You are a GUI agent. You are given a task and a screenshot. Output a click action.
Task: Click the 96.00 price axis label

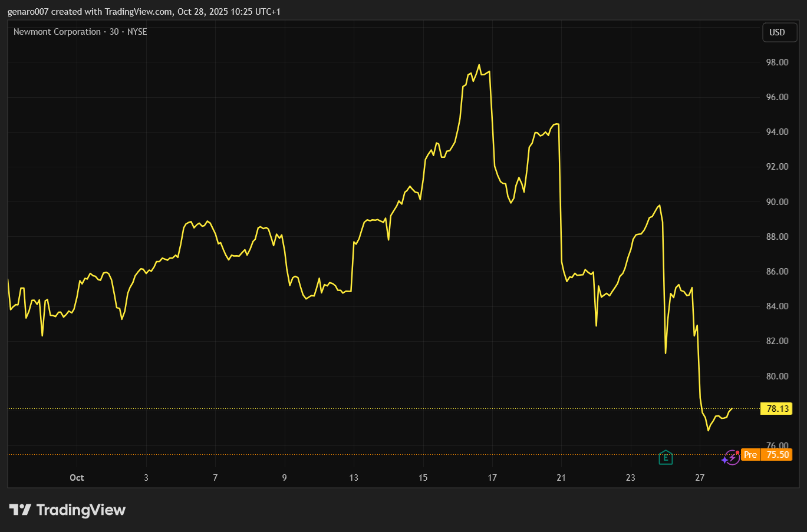(x=777, y=97)
